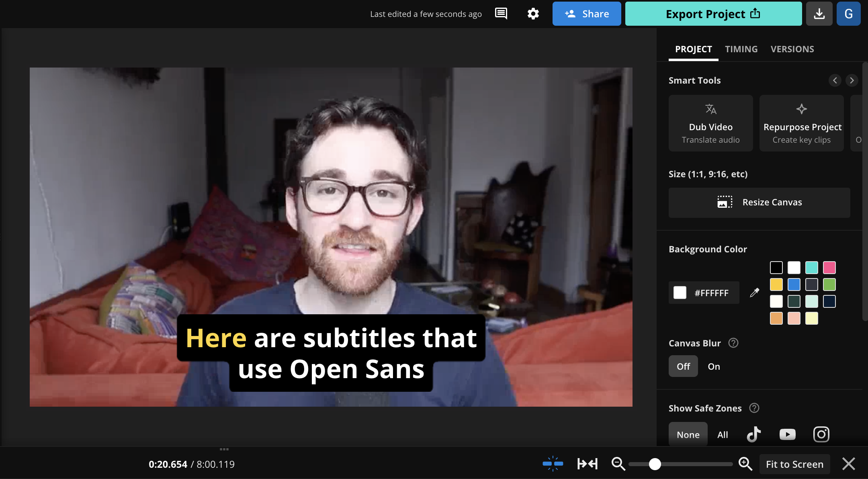Set Canvas Blur to Off

(x=683, y=366)
